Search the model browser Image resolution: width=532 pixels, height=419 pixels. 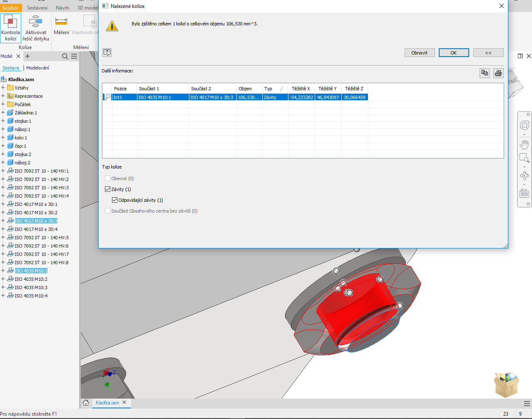[65, 56]
